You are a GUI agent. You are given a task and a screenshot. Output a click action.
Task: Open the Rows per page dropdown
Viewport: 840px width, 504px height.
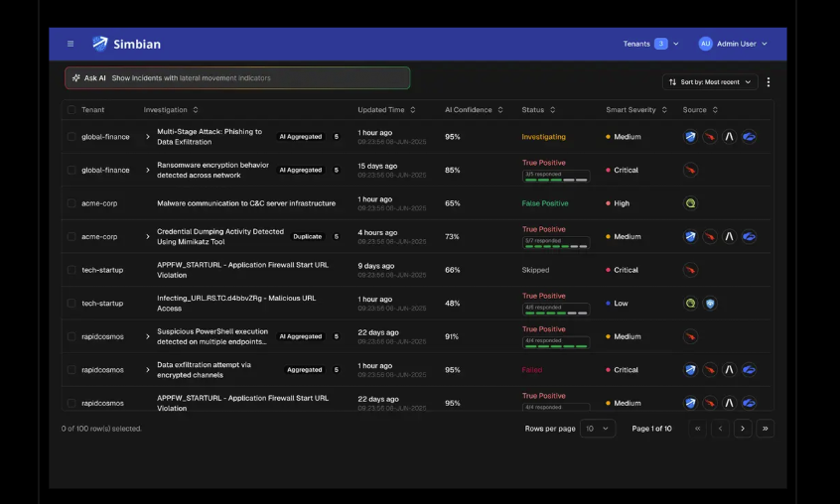pos(598,429)
